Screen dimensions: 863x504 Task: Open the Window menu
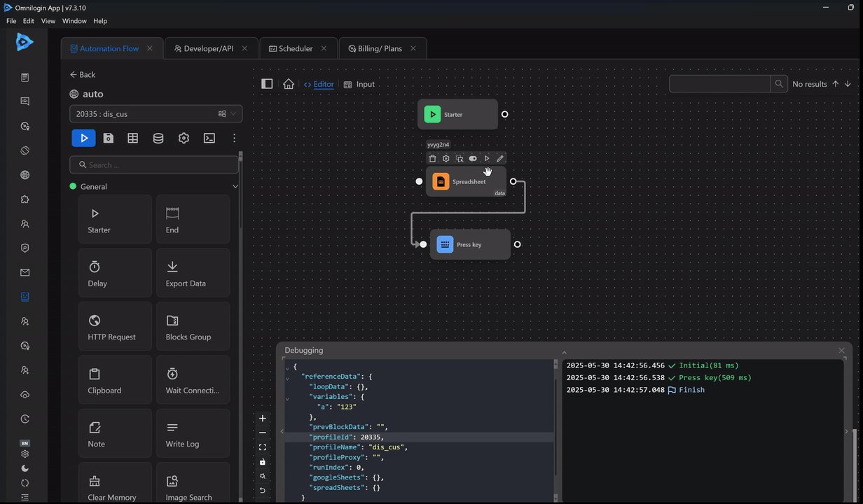[x=74, y=21]
